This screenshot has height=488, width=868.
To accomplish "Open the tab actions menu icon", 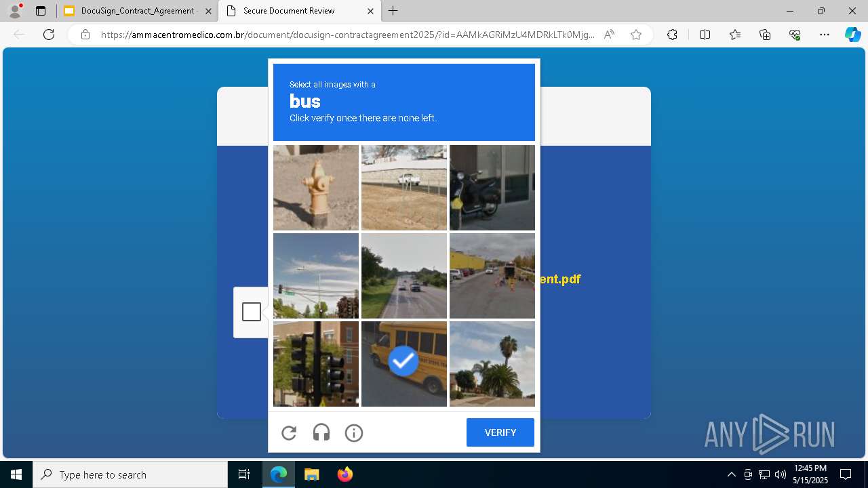I will [x=41, y=11].
